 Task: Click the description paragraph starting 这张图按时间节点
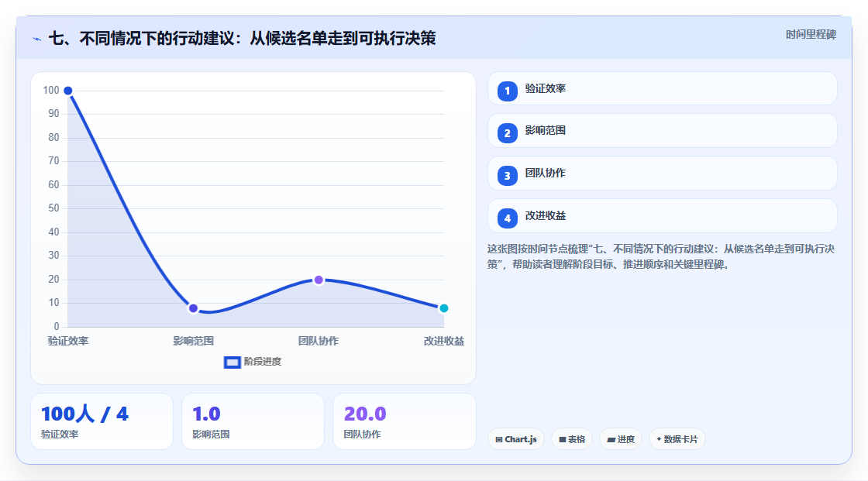click(661, 257)
